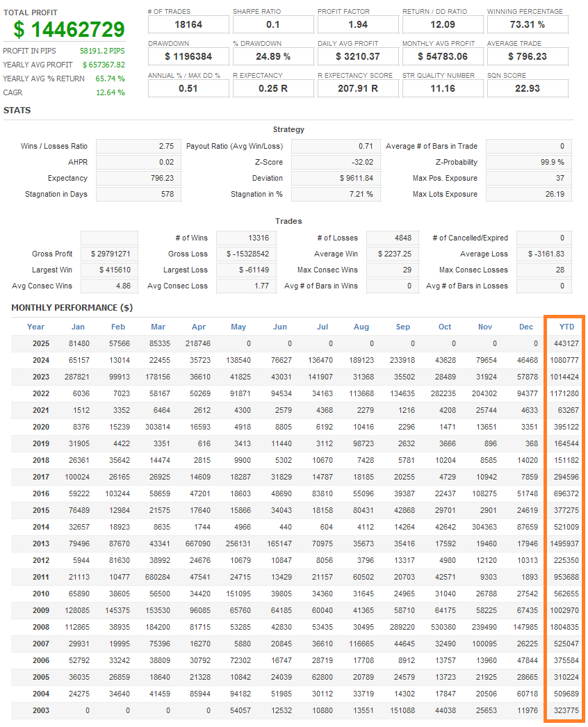Image resolution: width=588 pixels, height=727 pixels.
Task: Select the SQN Score value field
Action: (x=528, y=88)
